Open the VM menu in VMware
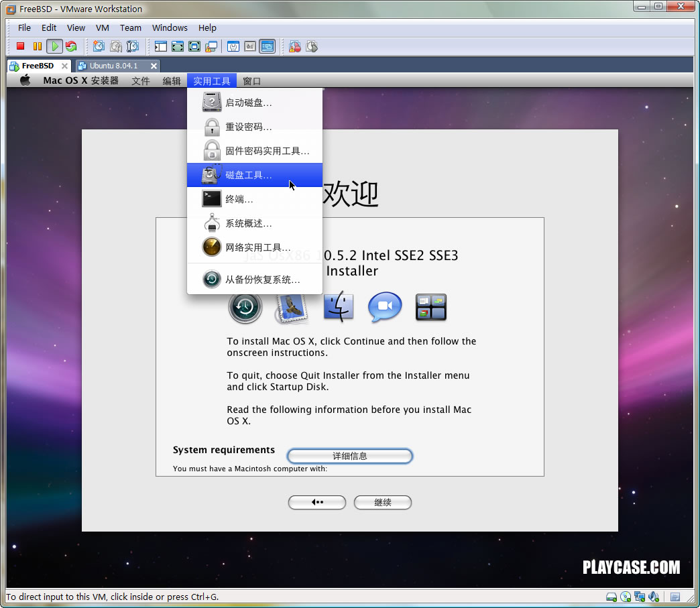 102,27
